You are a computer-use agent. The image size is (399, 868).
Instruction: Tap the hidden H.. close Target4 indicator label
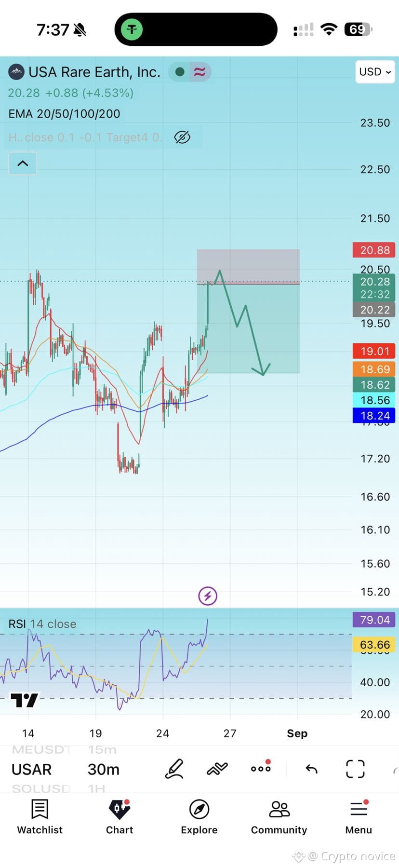(x=85, y=137)
